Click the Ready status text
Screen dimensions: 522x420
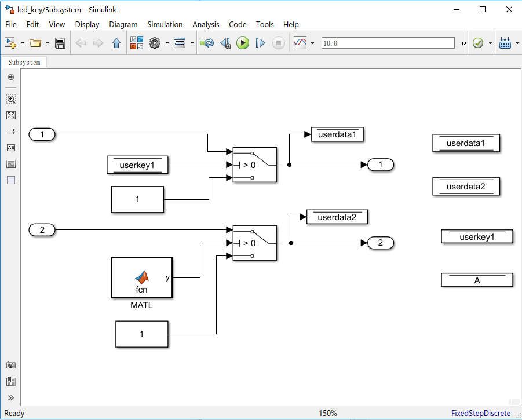[14, 414]
